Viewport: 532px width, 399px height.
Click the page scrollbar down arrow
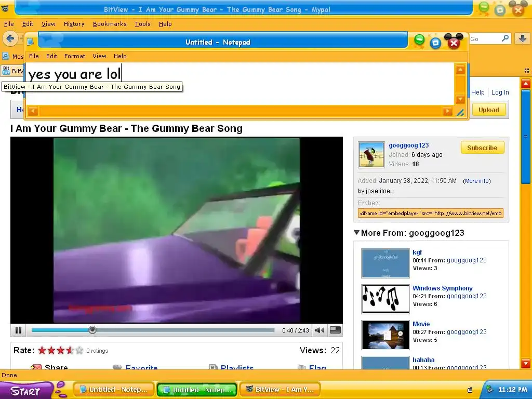click(526, 363)
